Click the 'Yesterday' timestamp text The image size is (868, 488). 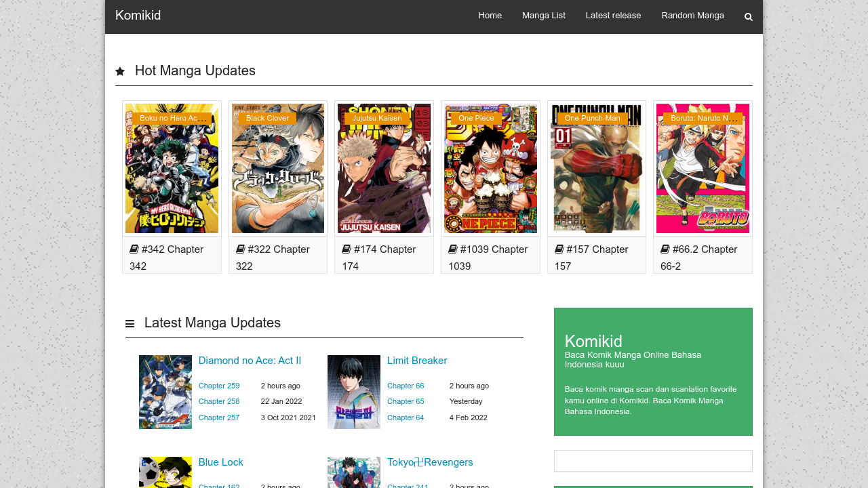tap(466, 401)
